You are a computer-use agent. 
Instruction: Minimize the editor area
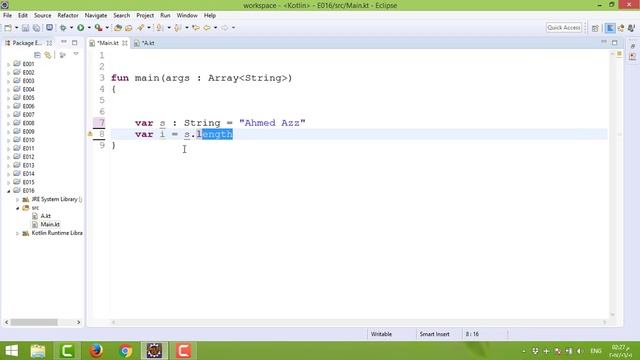pos(604,42)
